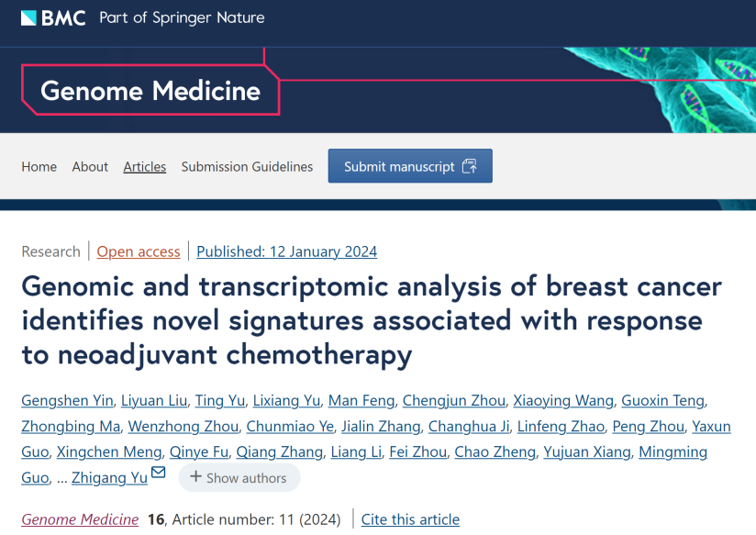Select author Xiaoying Wang link

563,400
